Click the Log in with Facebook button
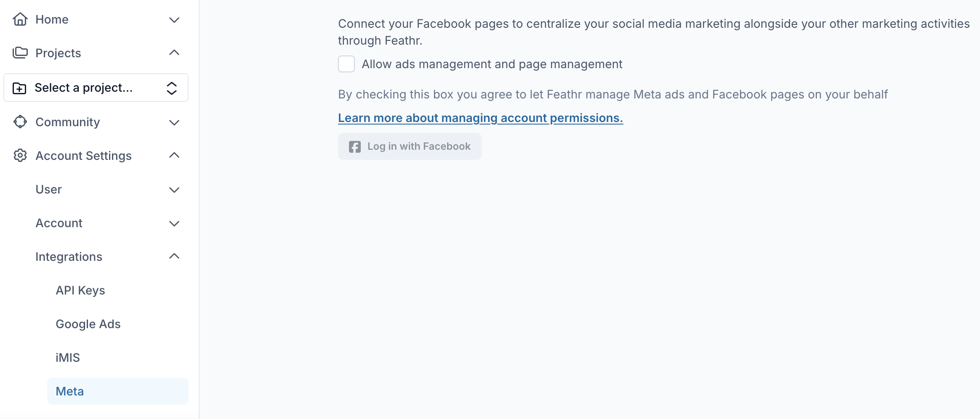Image resolution: width=980 pixels, height=419 pixels. [x=410, y=146]
